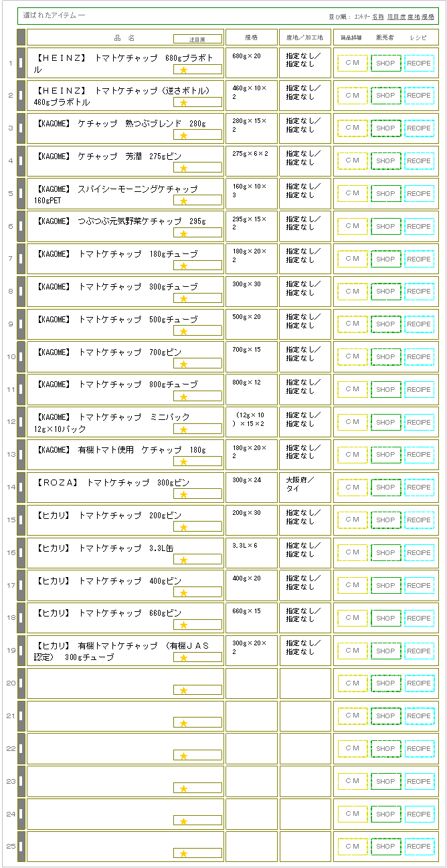Sort the list by 注目度 in the top bar
The image size is (447, 868).
click(396, 16)
